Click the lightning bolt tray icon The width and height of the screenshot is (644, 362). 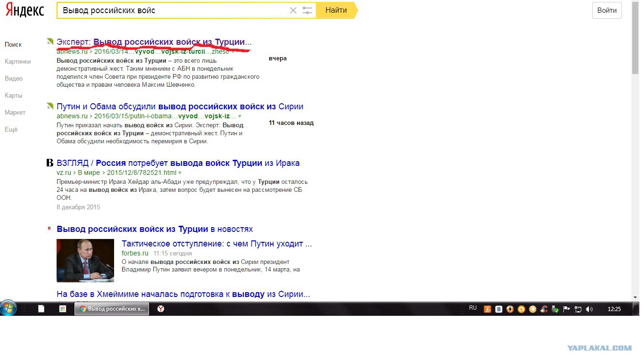pyautogui.click(x=510, y=309)
